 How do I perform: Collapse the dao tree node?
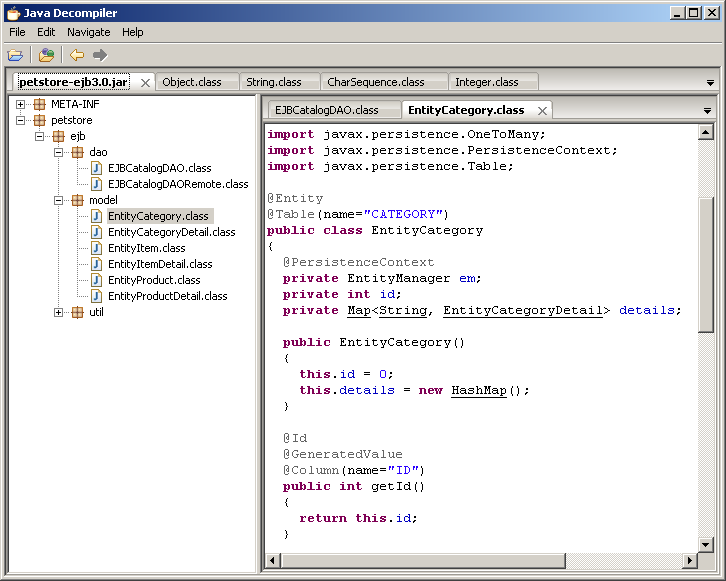coord(58,152)
